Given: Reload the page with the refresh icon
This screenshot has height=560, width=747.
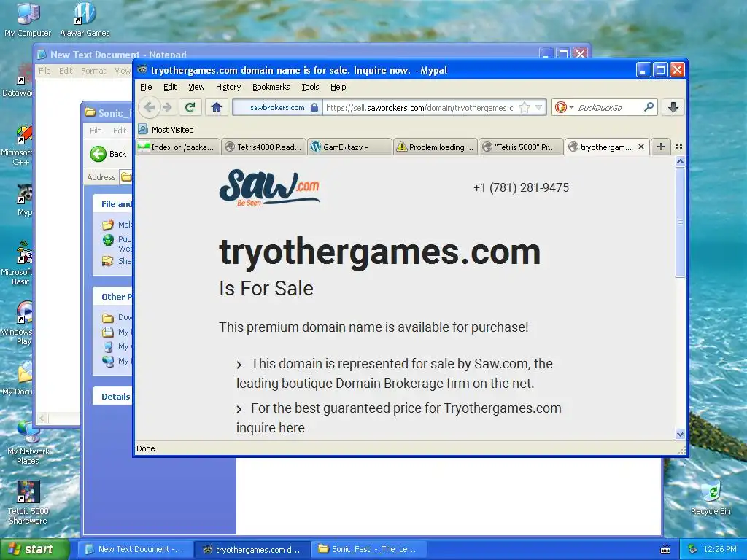Looking at the screenshot, I should pos(190,107).
